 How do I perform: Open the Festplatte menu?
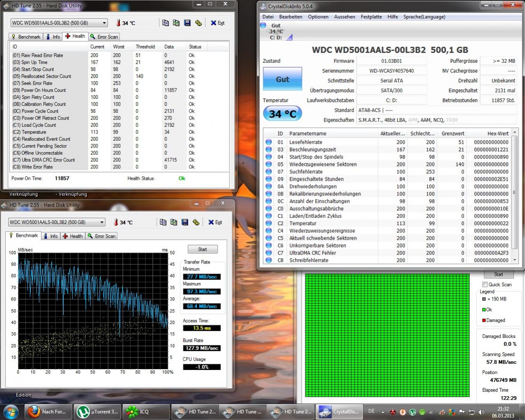click(371, 17)
